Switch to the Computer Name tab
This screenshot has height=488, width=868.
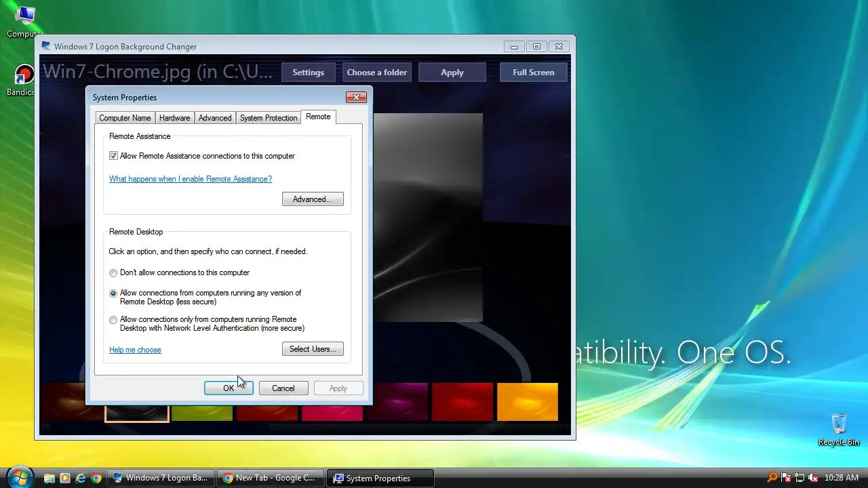coord(125,118)
